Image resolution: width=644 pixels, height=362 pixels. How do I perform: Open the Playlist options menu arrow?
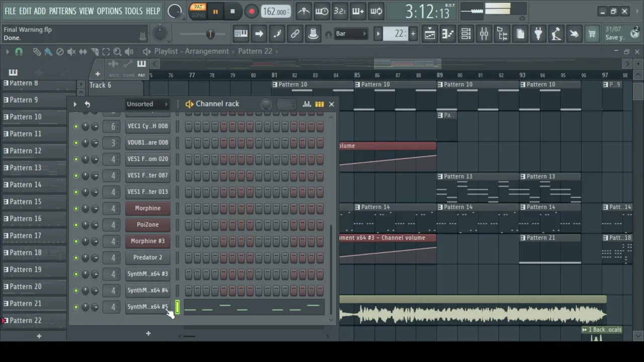point(8,51)
